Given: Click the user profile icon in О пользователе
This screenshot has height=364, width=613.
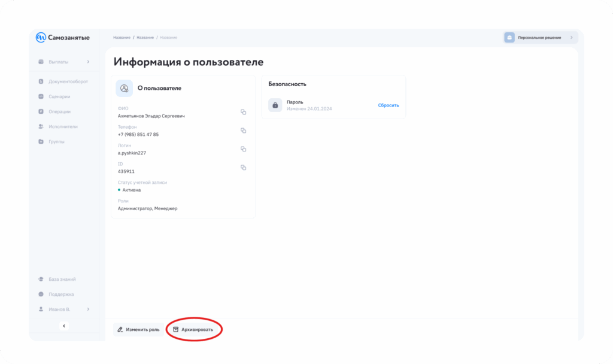Looking at the screenshot, I should (125, 88).
